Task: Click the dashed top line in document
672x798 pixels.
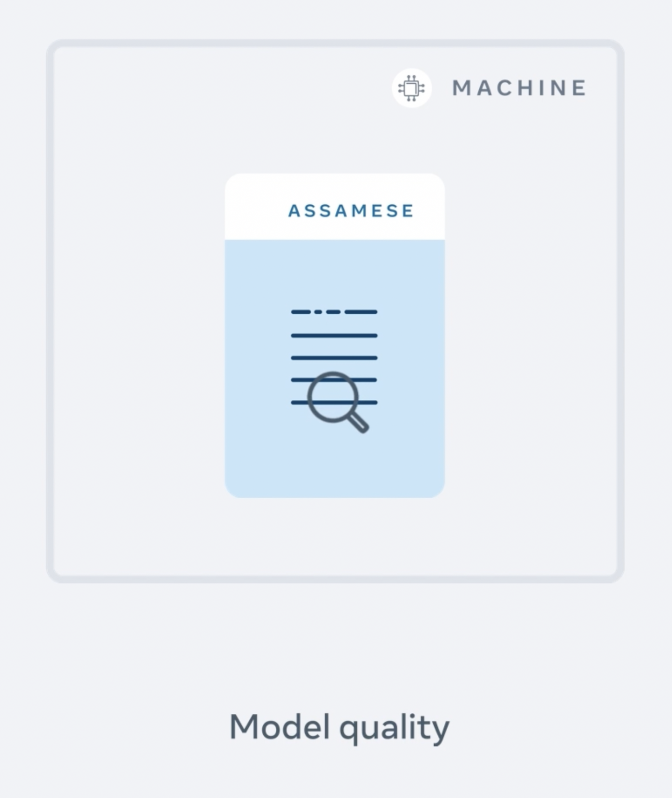Action: pyautogui.click(x=334, y=312)
